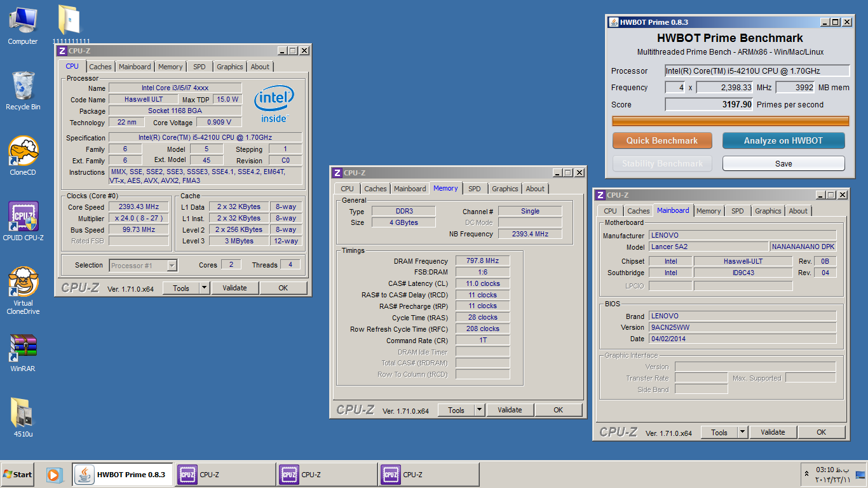The width and height of the screenshot is (868, 488).
Task: Click the Score field showing 3197.90
Action: click(709, 104)
